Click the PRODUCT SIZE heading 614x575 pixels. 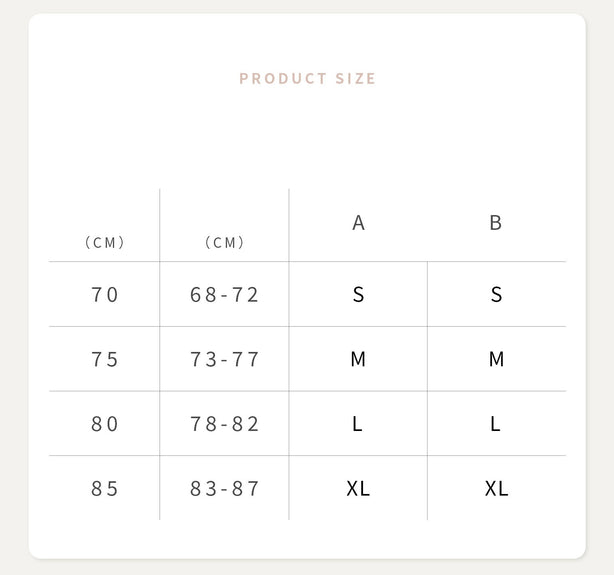[x=307, y=79]
